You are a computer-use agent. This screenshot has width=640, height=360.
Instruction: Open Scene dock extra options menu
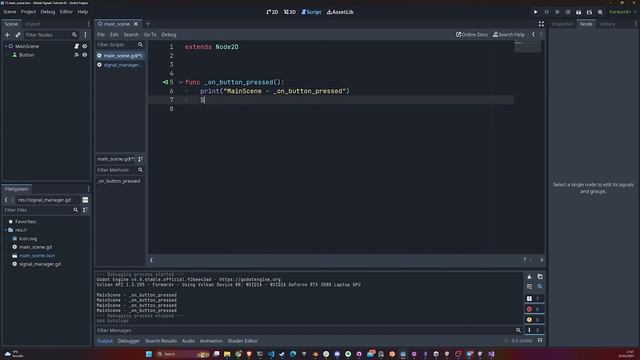click(x=85, y=35)
